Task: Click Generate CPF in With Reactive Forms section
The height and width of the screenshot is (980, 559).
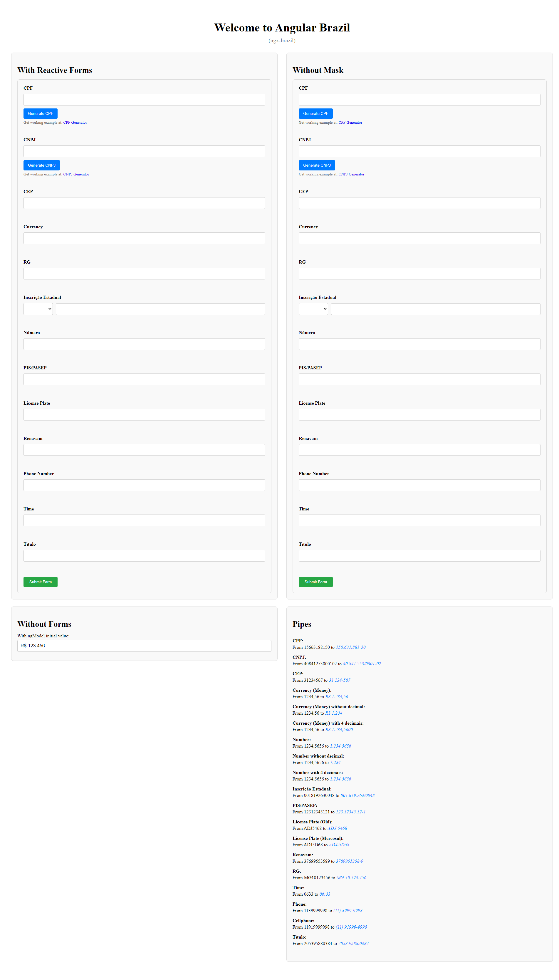Action: click(x=40, y=113)
